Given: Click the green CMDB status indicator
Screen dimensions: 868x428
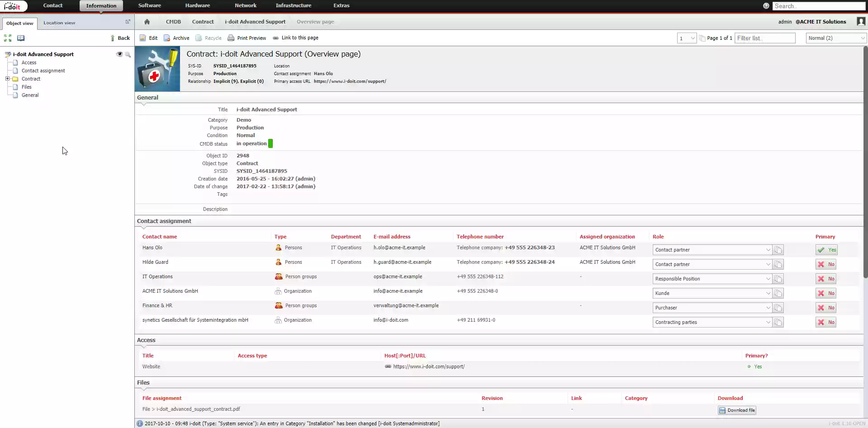Looking at the screenshot, I should tap(270, 143).
